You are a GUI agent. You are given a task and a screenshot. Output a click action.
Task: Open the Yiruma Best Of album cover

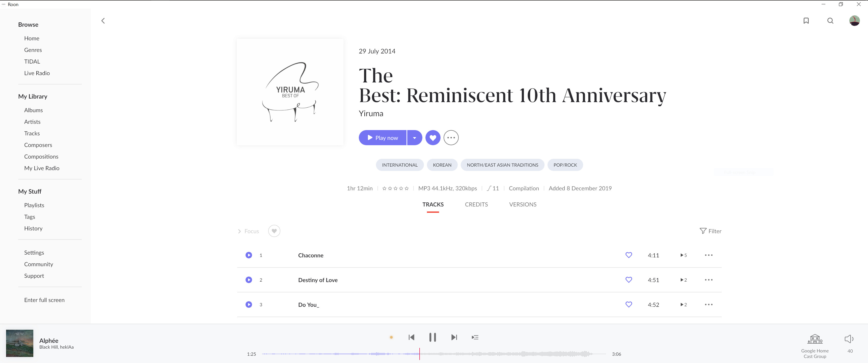290,92
